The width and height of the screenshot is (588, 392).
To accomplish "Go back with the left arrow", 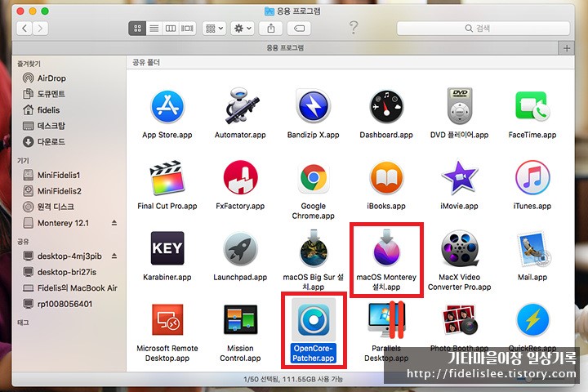I will click(x=24, y=28).
